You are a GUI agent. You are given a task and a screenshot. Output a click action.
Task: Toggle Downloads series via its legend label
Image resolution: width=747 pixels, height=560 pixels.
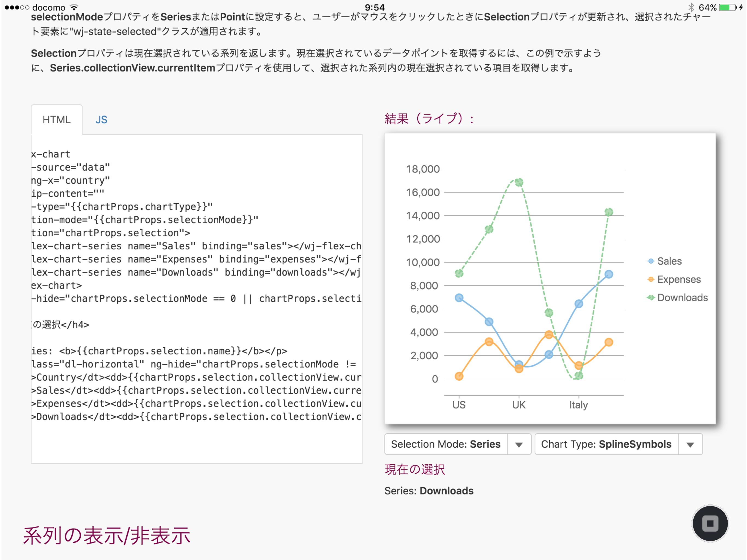(x=682, y=297)
